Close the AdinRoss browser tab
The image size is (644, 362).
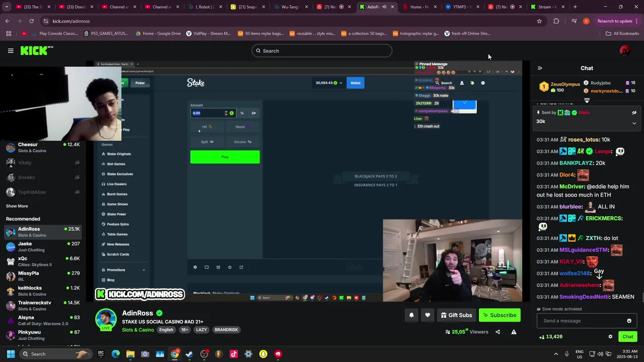pyautogui.click(x=392, y=7)
